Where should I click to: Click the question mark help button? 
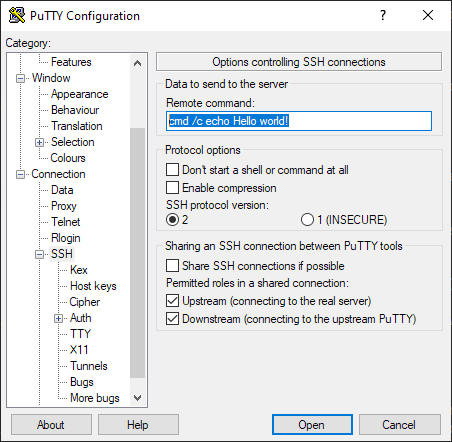(383, 15)
